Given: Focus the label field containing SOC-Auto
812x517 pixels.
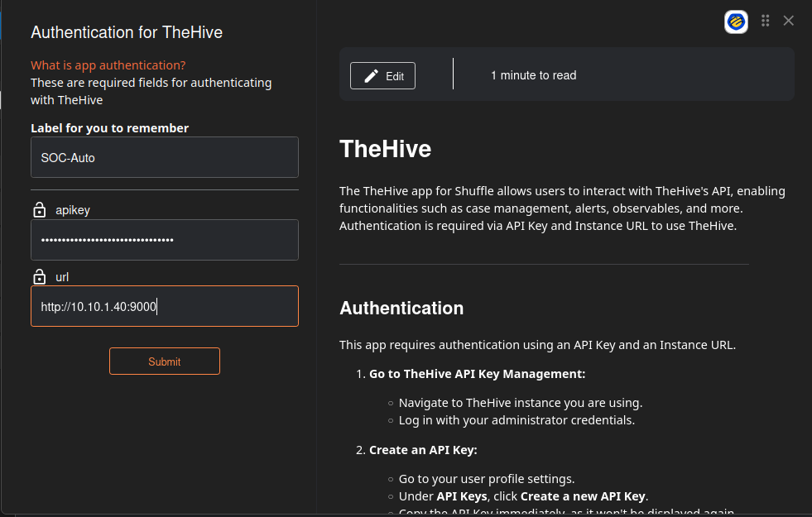Looking at the screenshot, I should [x=164, y=157].
